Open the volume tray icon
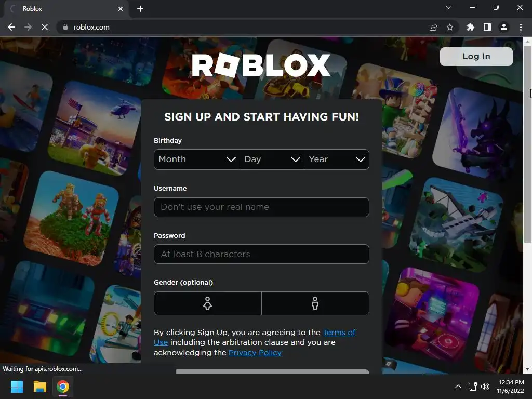The height and width of the screenshot is (399, 532). 486,387
